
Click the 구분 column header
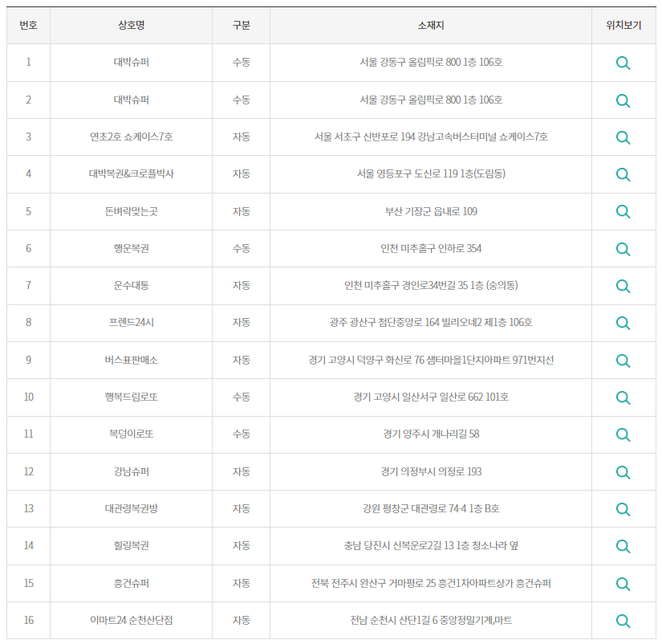pyautogui.click(x=241, y=26)
